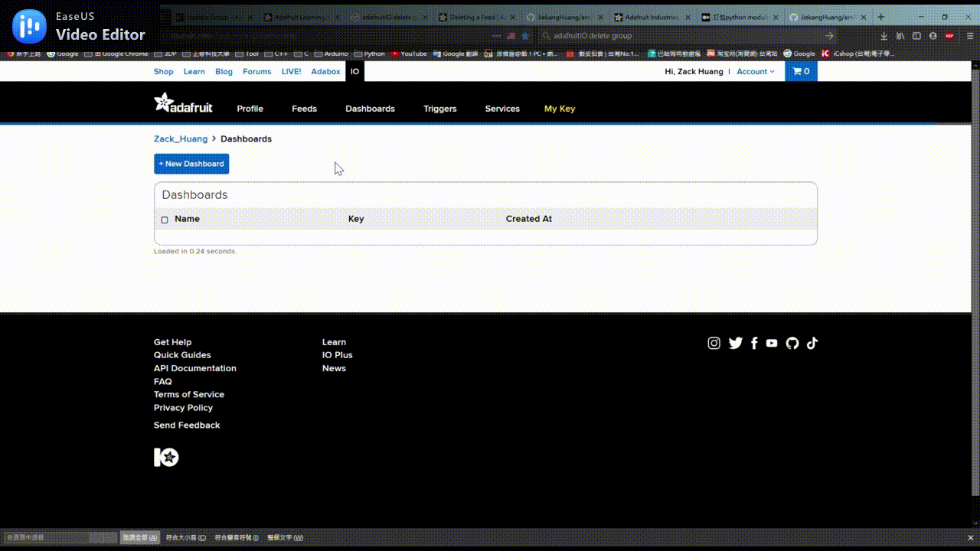Open the Twitter icon in the footer
The height and width of the screenshot is (551, 980).
(x=735, y=343)
